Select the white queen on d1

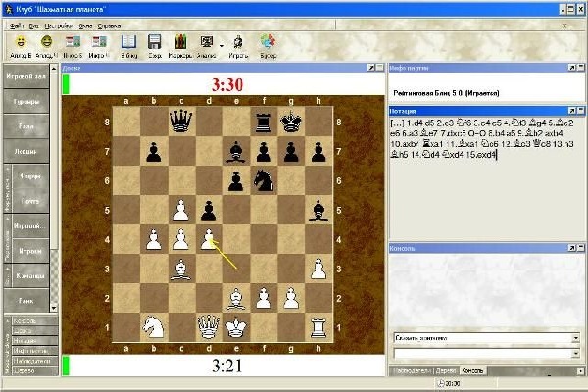209,327
